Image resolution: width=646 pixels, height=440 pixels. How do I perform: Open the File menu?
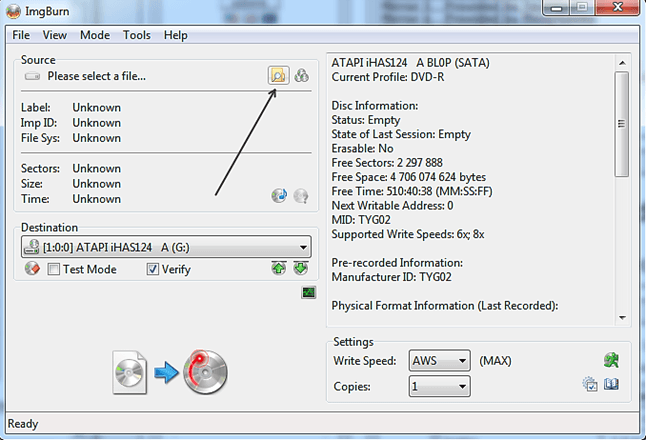pyautogui.click(x=21, y=35)
